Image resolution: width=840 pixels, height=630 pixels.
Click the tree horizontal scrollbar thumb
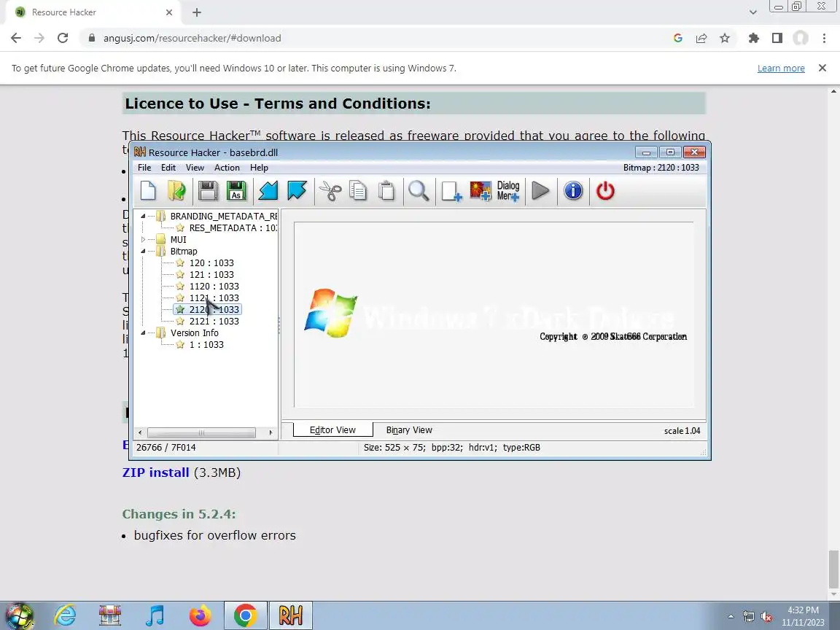[201, 432]
